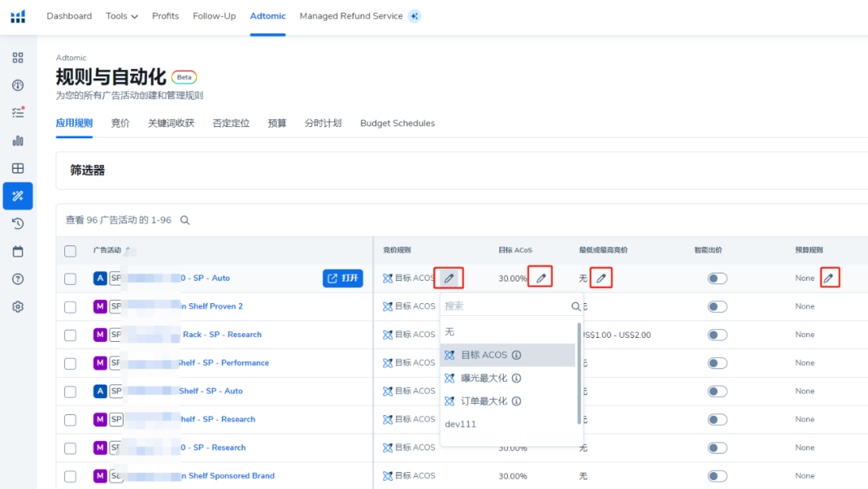Viewport: 868px width, 489px height.
Task: Switch to the 分时计划 tab
Action: 323,123
